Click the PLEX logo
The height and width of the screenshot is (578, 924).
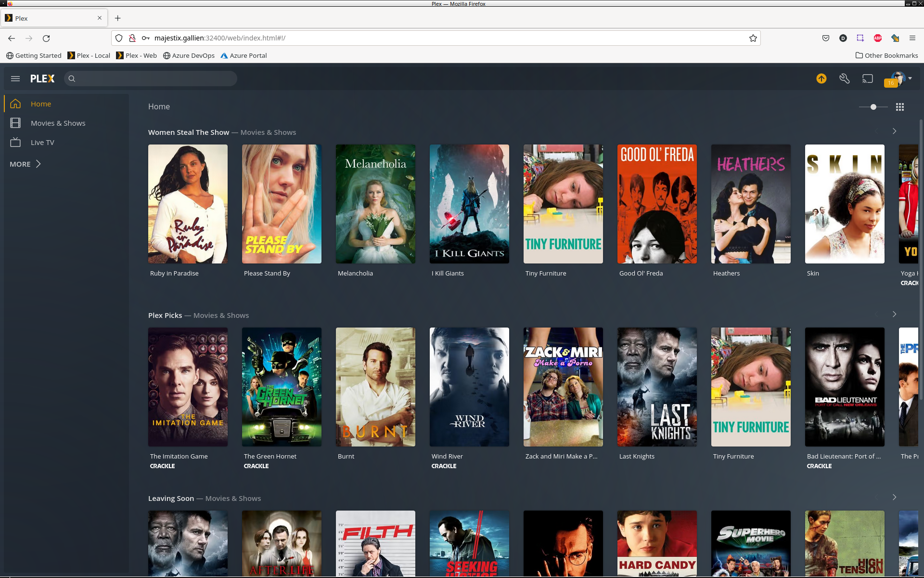tap(42, 79)
